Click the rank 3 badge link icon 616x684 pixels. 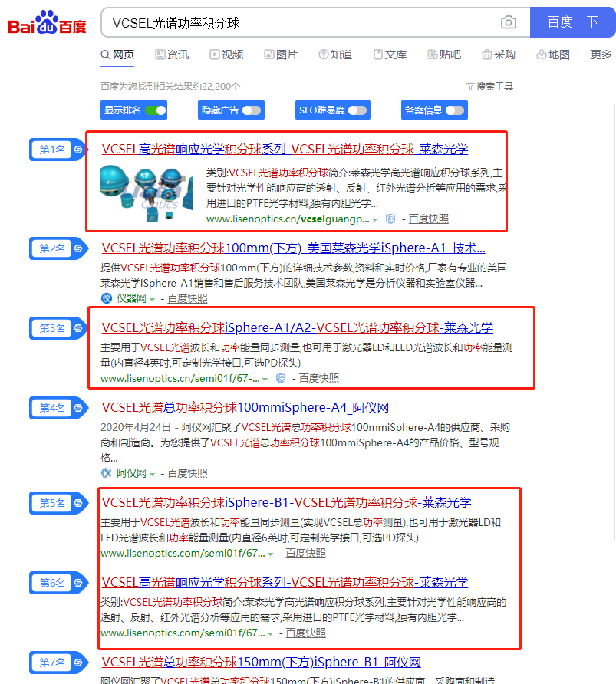point(78,328)
